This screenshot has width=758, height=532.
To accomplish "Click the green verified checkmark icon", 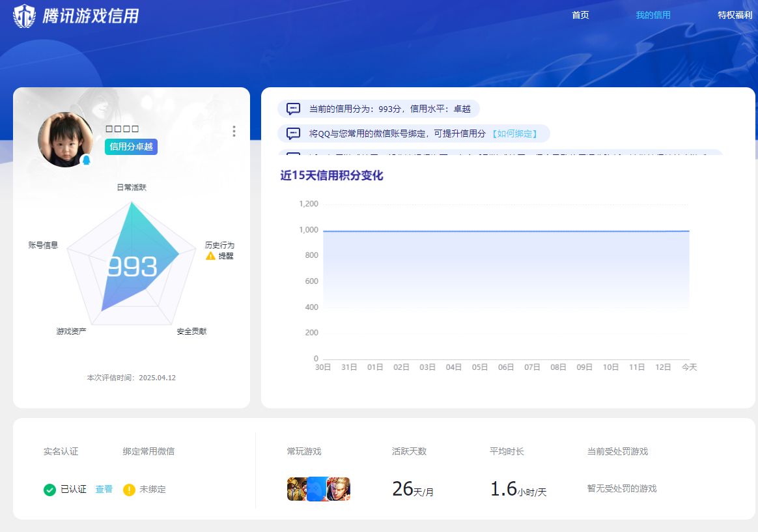I will [x=49, y=490].
